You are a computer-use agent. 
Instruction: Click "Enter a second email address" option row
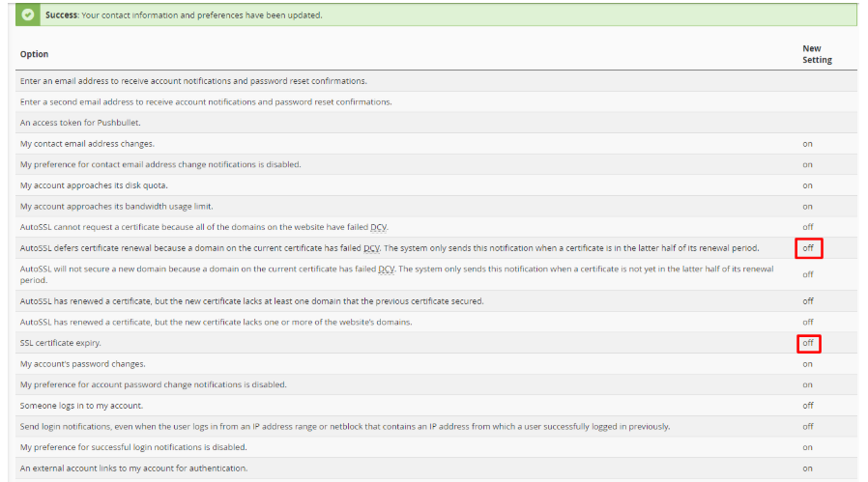(206, 102)
